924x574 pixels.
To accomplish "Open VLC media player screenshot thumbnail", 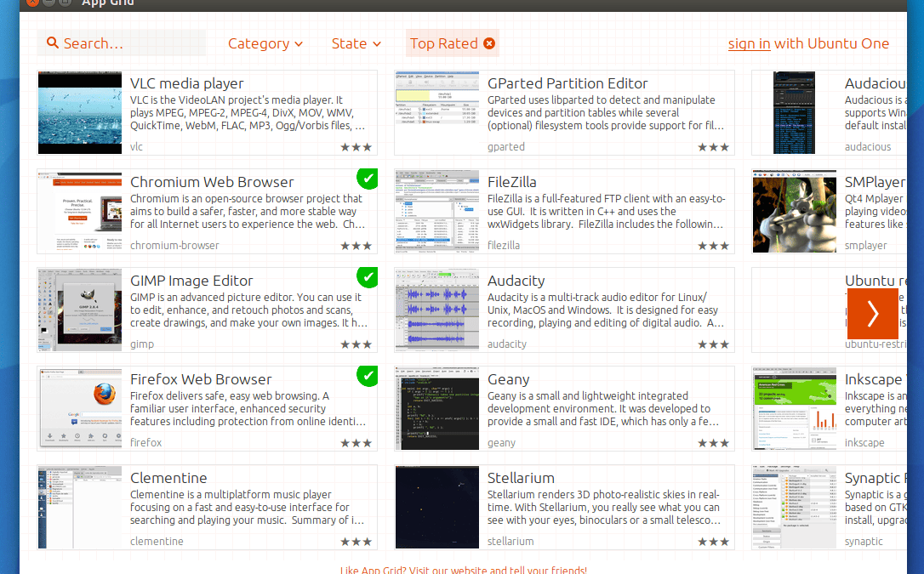I will 80,113.
